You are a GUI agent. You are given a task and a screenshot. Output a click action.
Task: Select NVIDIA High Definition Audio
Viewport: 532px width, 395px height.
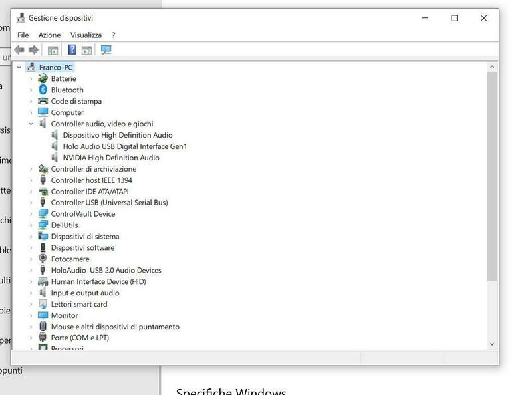(111, 158)
